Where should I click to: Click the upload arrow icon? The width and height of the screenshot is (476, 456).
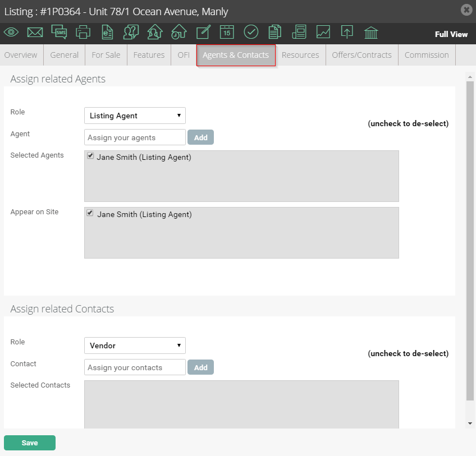click(347, 32)
